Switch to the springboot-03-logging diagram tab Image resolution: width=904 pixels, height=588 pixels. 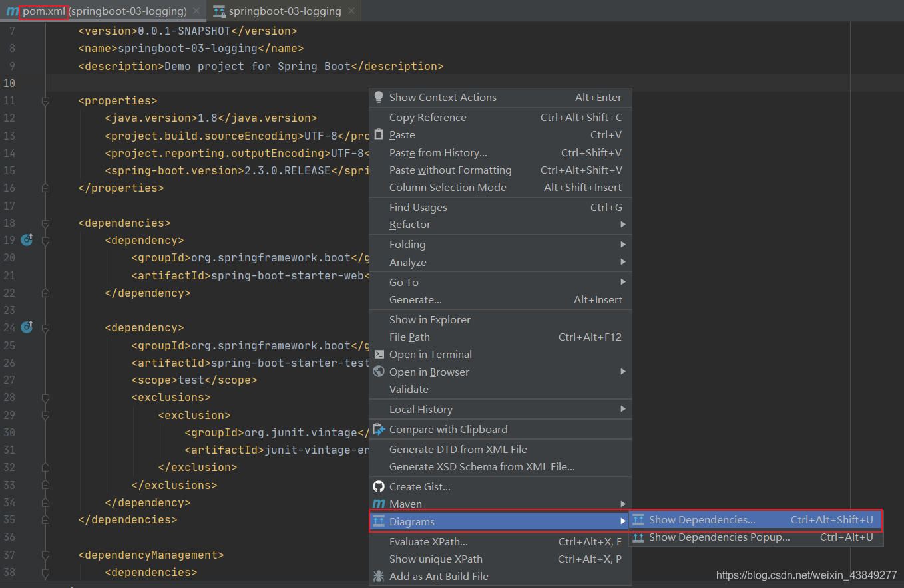click(x=285, y=11)
